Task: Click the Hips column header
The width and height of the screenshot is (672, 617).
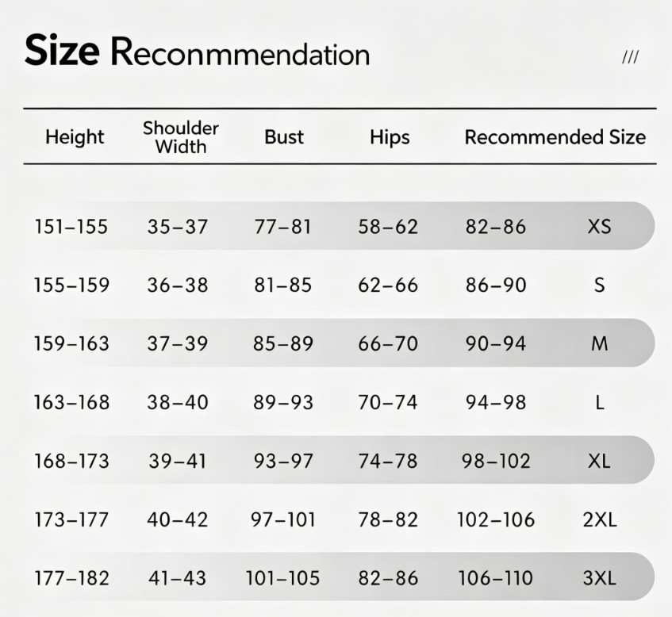Action: point(390,137)
